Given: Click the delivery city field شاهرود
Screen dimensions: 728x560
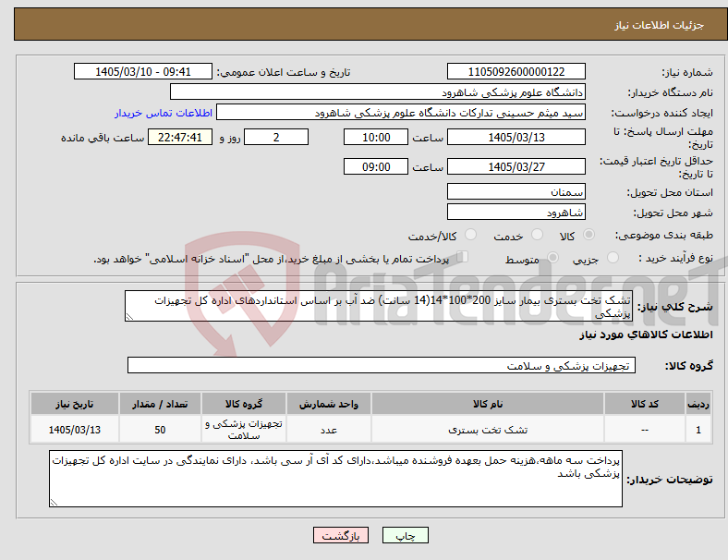Looking at the screenshot, I should click(x=516, y=213).
